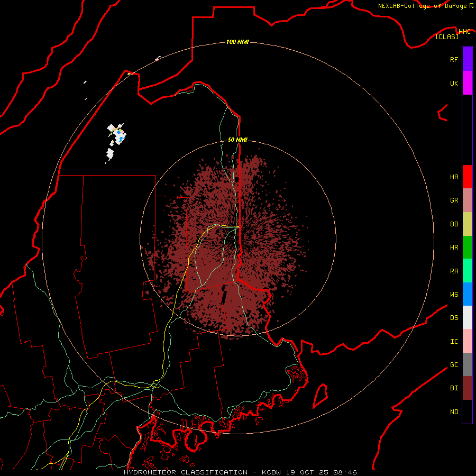Click the 08:46 timestamp text
This screenshot has height=476, width=476.
[344, 472]
